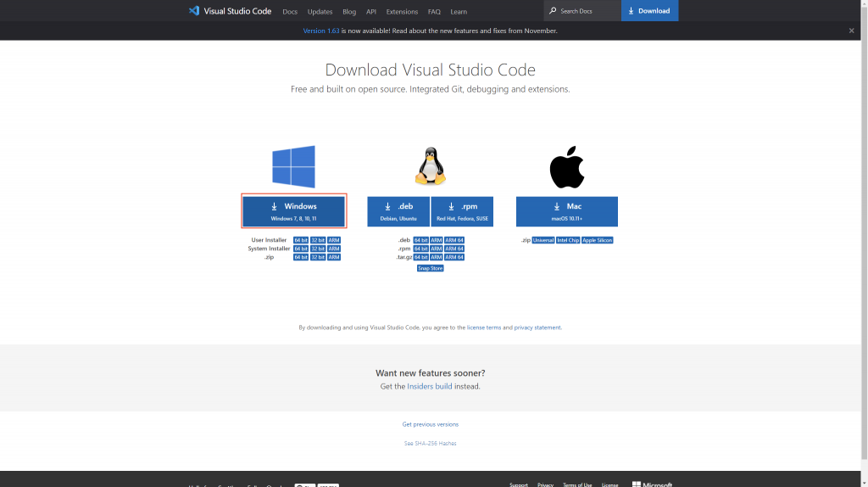Image resolution: width=868 pixels, height=487 pixels.
Task: Choose Windows .zip ARM
Action: (x=334, y=257)
